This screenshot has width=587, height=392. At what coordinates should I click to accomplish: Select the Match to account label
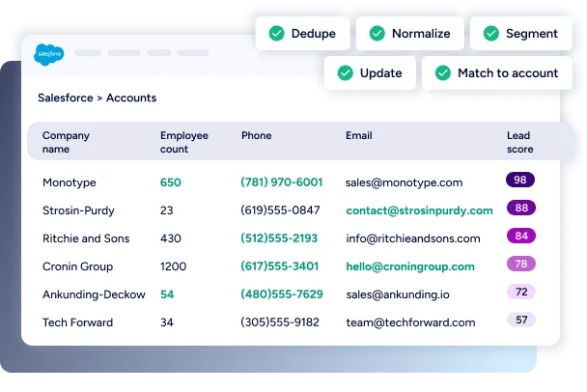(x=508, y=73)
